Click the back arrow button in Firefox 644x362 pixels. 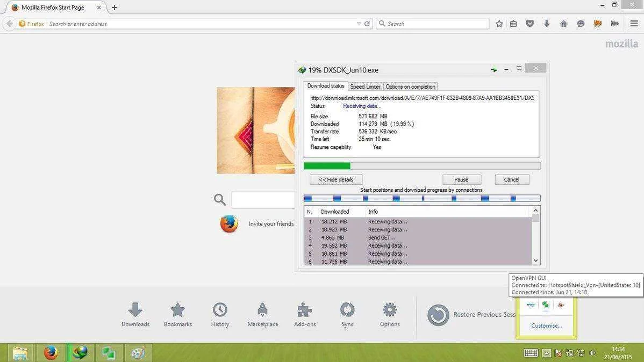click(x=10, y=24)
